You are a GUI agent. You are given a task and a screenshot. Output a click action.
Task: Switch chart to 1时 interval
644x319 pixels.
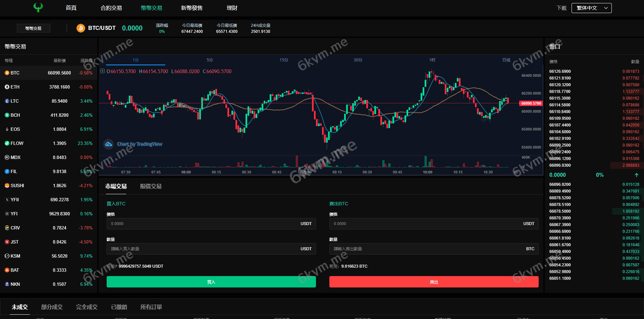click(432, 60)
